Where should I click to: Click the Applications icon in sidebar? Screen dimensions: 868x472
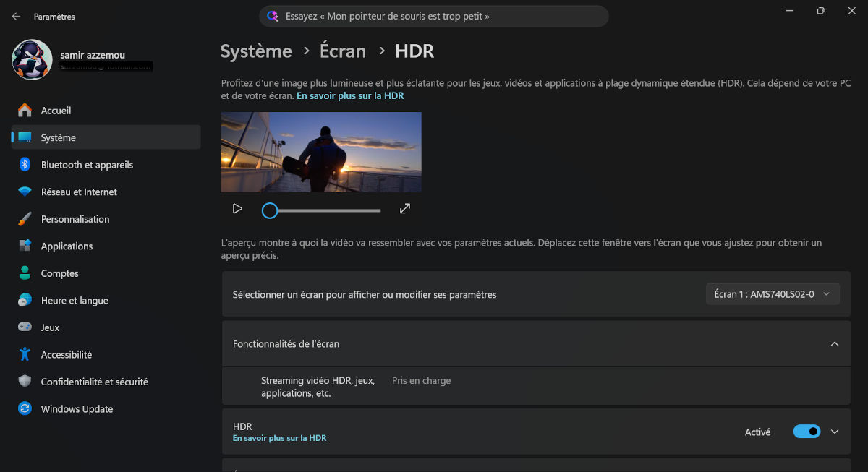point(25,246)
